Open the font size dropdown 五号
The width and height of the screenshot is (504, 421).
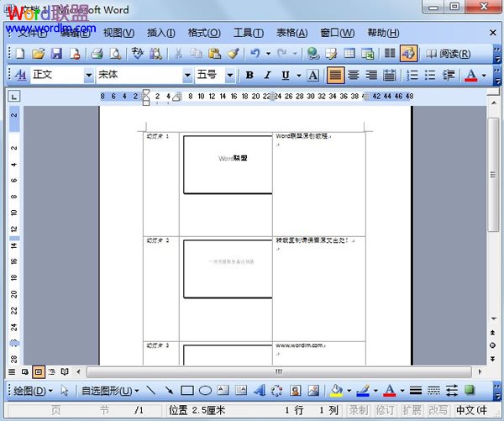(x=229, y=76)
